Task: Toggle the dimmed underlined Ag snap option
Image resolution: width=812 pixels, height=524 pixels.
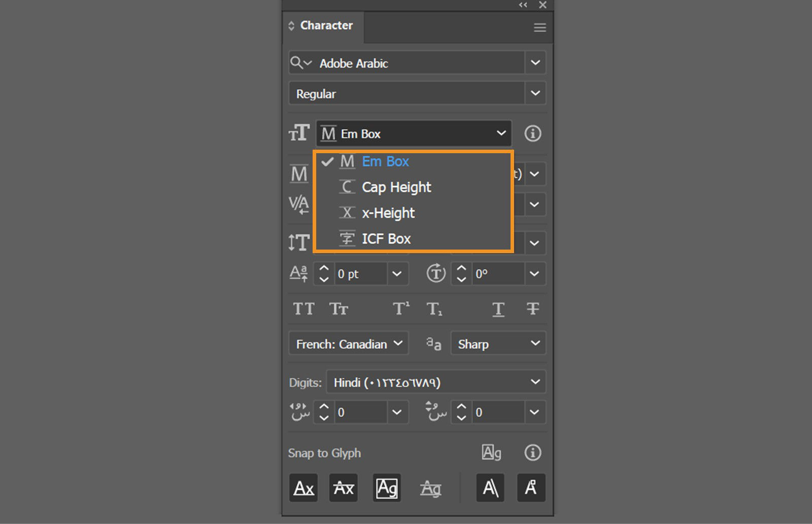Action: [x=431, y=487]
